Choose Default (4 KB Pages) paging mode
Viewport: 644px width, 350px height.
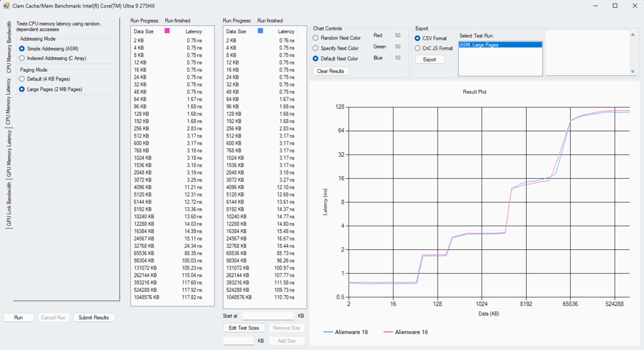coord(22,79)
